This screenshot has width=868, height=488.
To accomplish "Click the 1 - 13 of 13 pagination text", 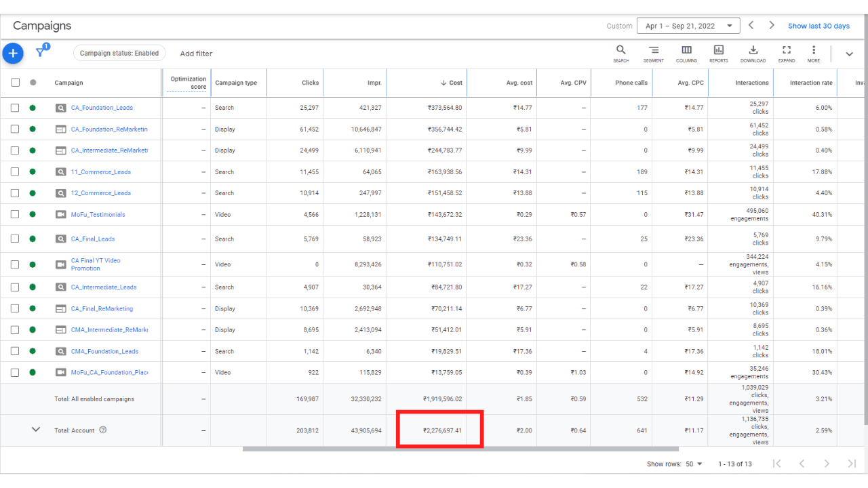I will [x=734, y=464].
